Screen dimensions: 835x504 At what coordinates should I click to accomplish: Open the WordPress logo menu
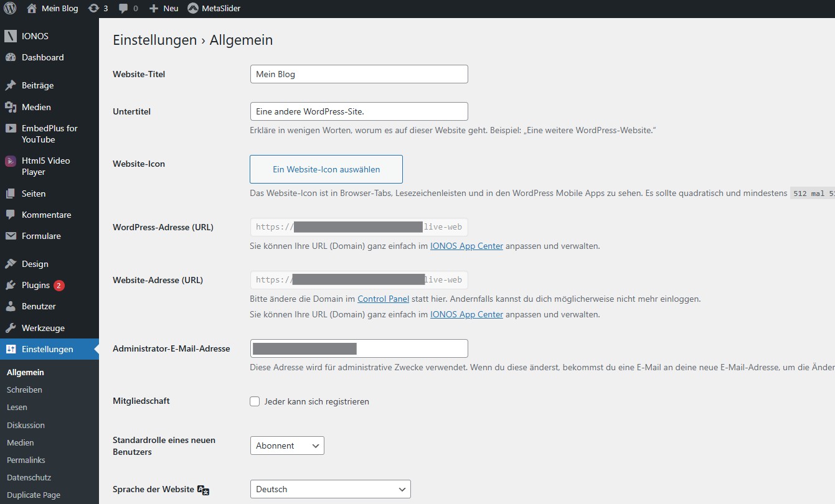pos(10,8)
